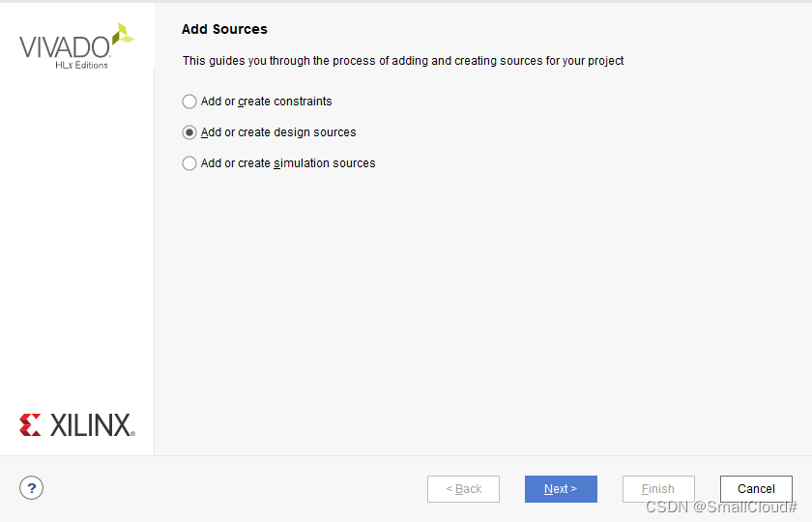This screenshot has width=812, height=522.
Task: Click the 'Add or create constraints' label
Action: [x=266, y=101]
